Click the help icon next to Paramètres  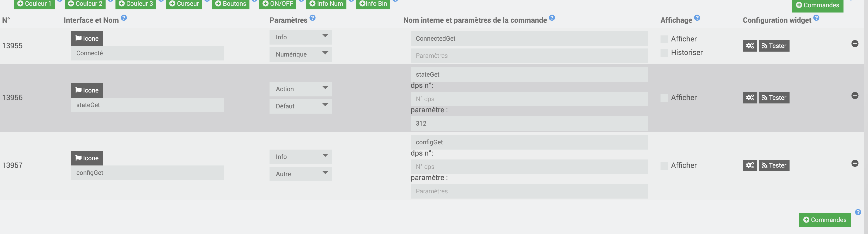pos(312,18)
